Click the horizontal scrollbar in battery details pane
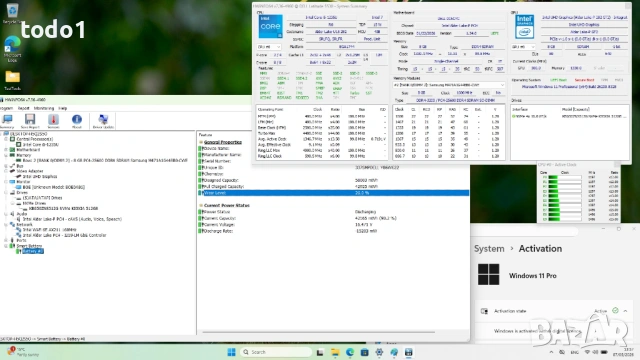This screenshot has height=360, width=640. pos(318,332)
